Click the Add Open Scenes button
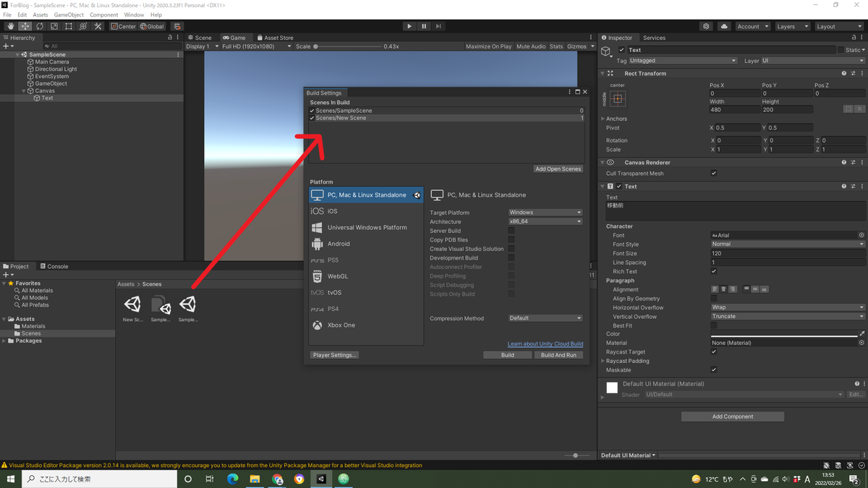Viewport: 868px width, 488px height. tap(558, 169)
